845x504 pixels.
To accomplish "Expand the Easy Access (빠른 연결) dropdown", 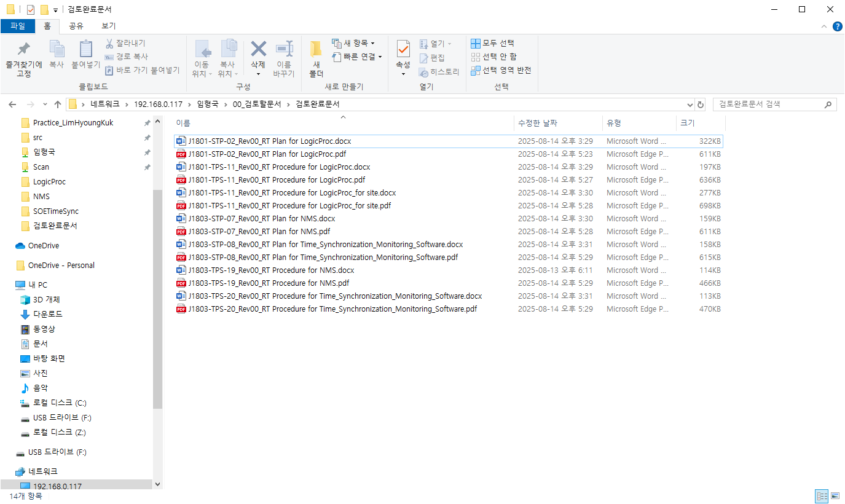I will (357, 57).
